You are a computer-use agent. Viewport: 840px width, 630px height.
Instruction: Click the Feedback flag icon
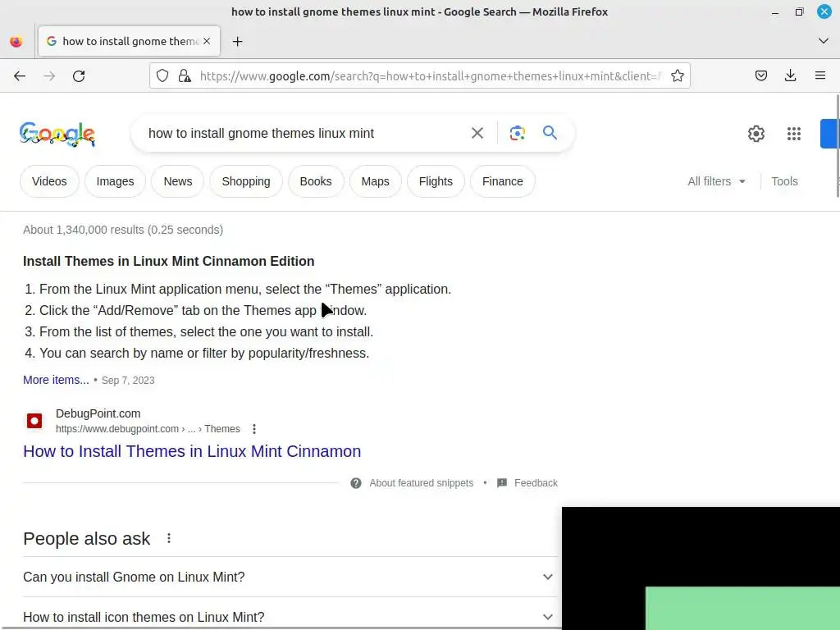pos(501,483)
